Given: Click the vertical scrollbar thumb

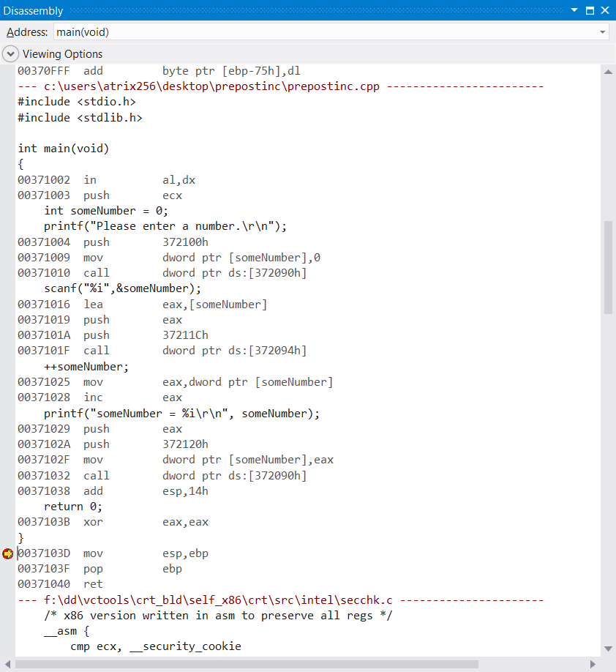Looking at the screenshot, I should click(x=608, y=267).
